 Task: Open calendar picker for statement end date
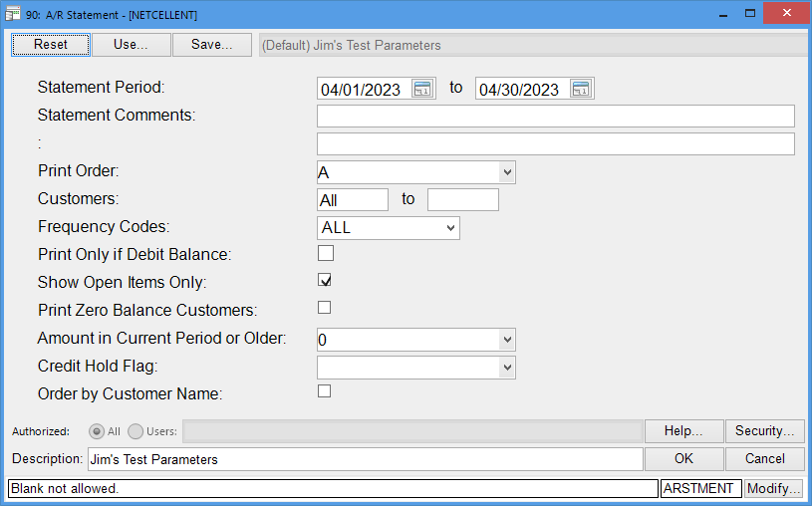[581, 89]
